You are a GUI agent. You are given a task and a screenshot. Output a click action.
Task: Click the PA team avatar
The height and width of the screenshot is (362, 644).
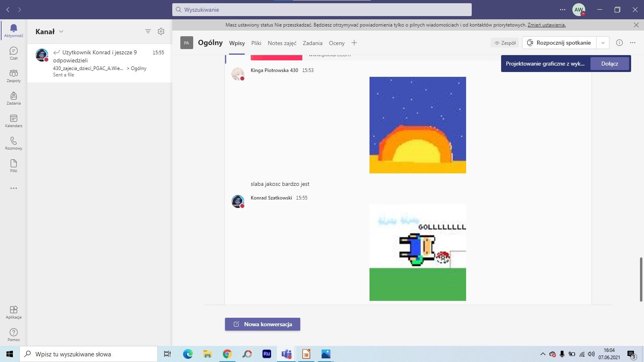tap(186, 43)
